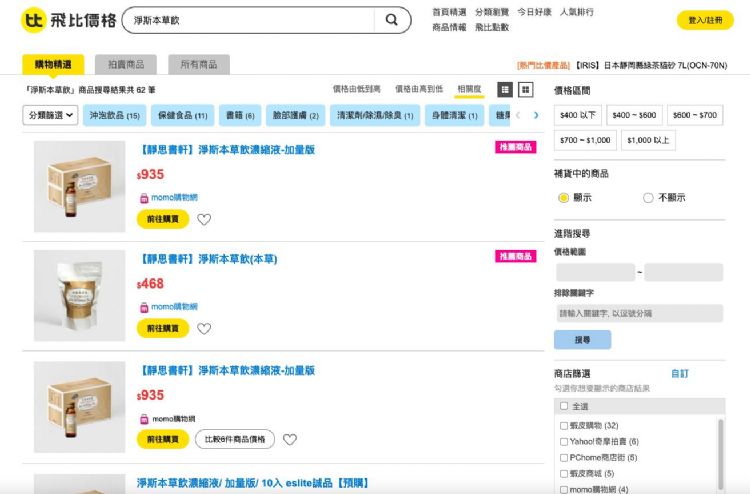Sort by 價格由低到高

point(357,89)
